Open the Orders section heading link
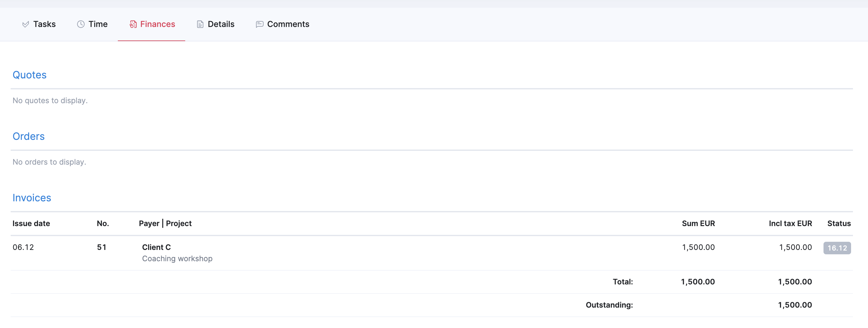Screen dimensions: 868x328 tap(29, 136)
